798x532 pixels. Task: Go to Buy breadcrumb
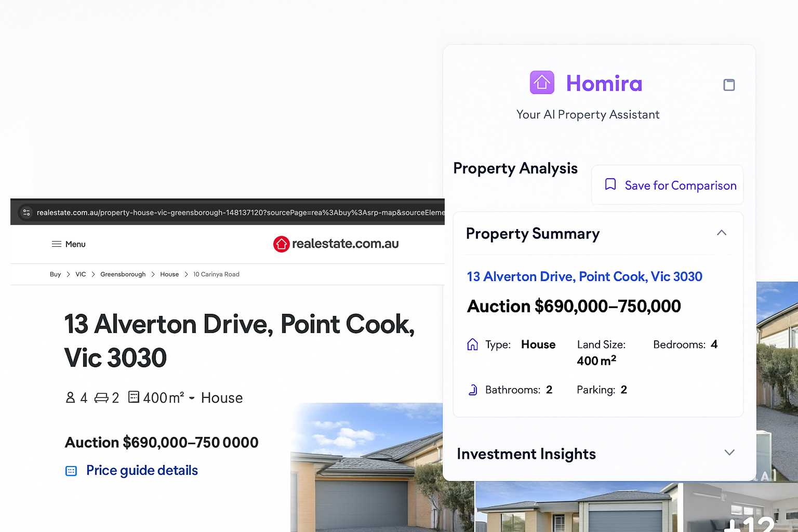(55, 274)
